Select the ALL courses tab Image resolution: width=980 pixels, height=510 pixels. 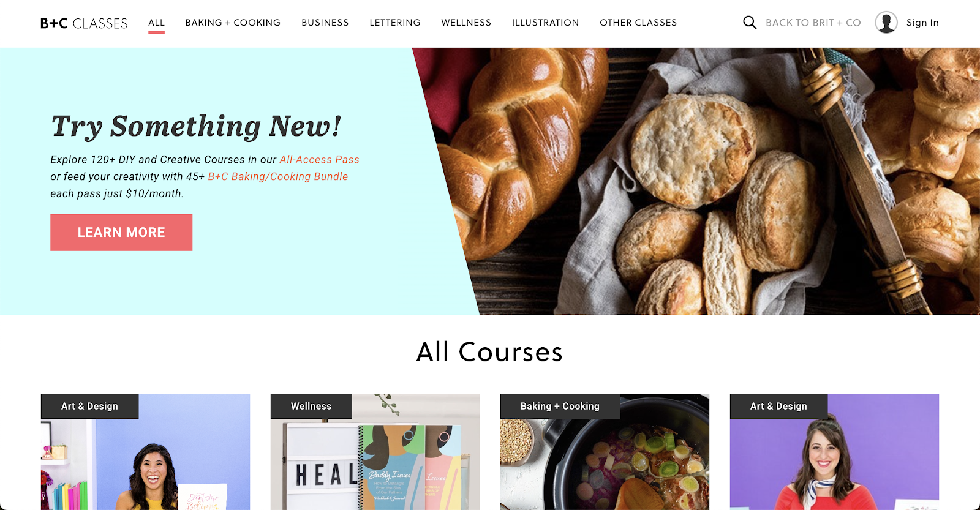pos(156,23)
